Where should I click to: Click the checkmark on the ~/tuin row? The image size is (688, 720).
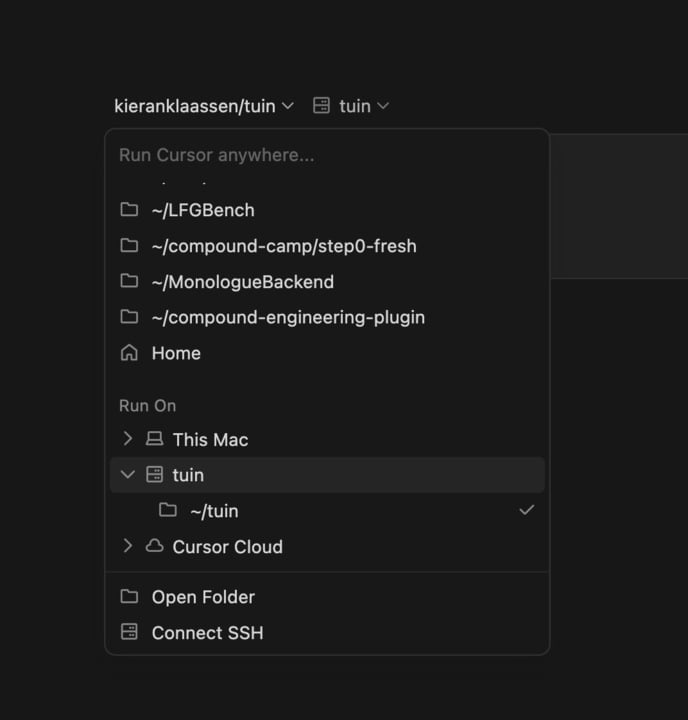pos(527,510)
